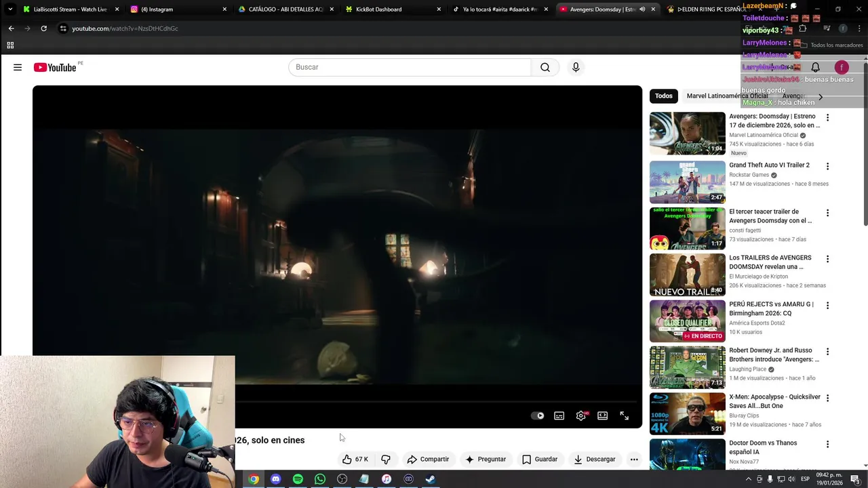Open PERÚ REJECTS vs AMARU G live video

[688, 321]
